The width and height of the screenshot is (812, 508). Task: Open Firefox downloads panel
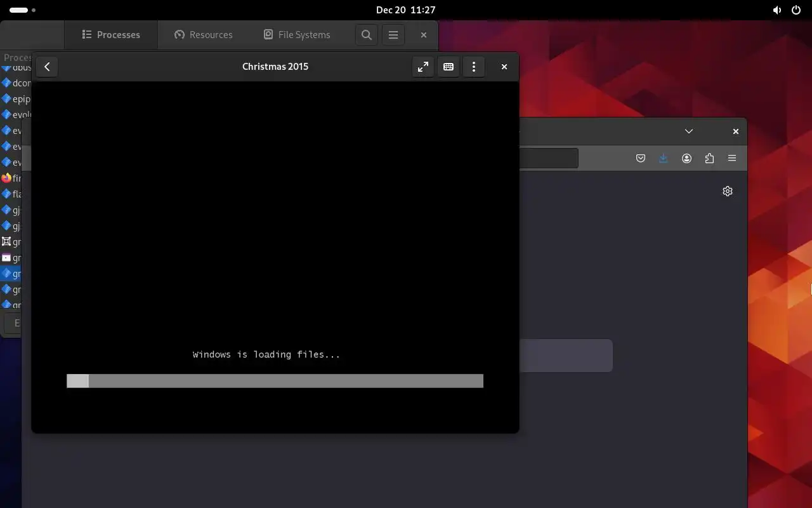664,158
